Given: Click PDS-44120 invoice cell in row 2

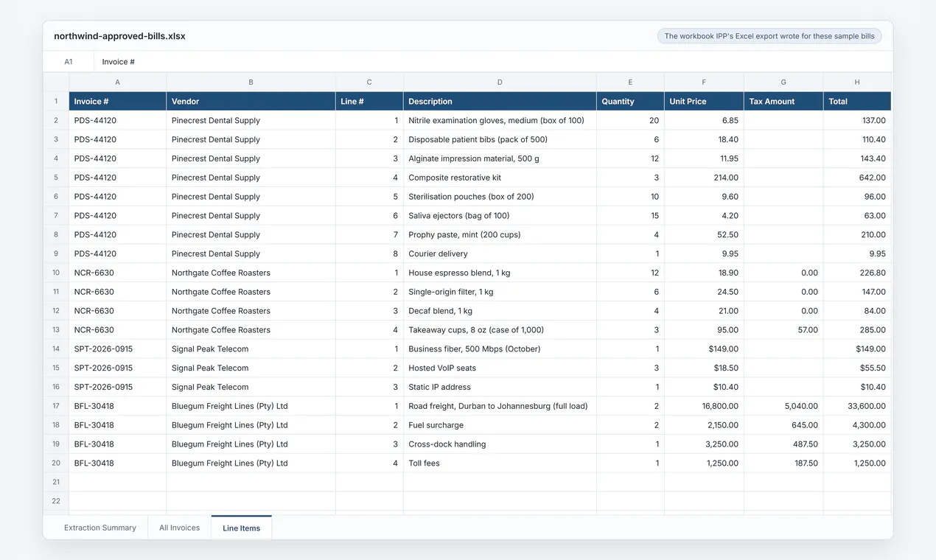Looking at the screenshot, I should coord(118,120).
